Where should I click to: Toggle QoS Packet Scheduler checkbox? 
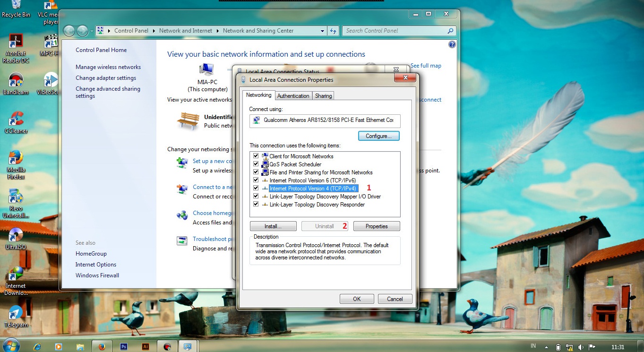click(256, 164)
